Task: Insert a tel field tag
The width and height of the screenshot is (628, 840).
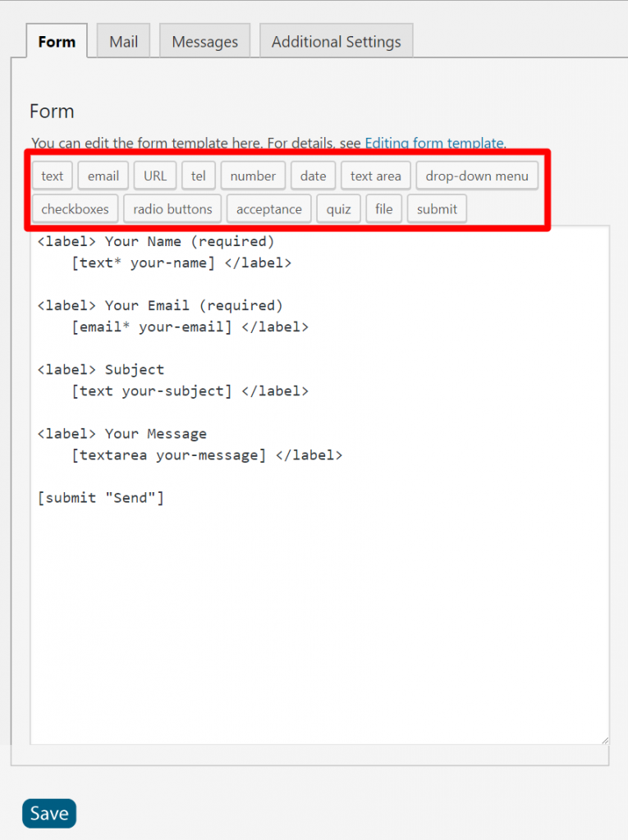Action: [199, 176]
